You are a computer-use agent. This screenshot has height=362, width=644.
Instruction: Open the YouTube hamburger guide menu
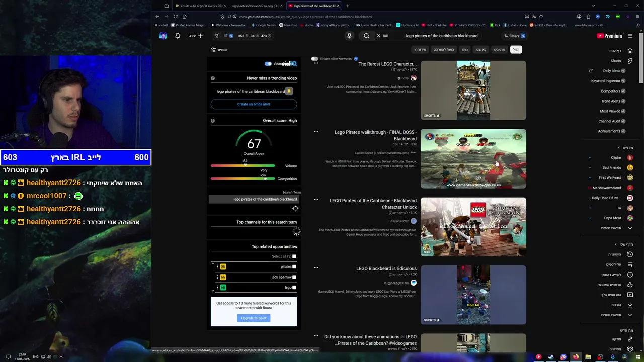630,36
